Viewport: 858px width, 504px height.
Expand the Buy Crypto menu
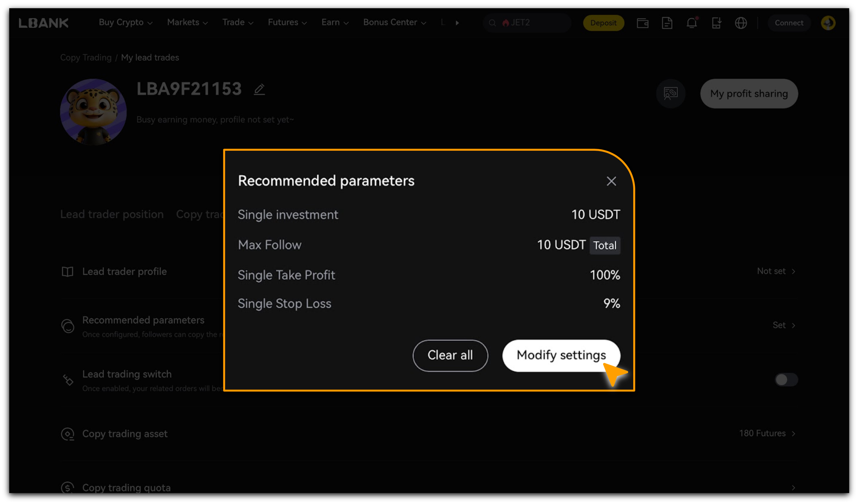[x=125, y=22]
